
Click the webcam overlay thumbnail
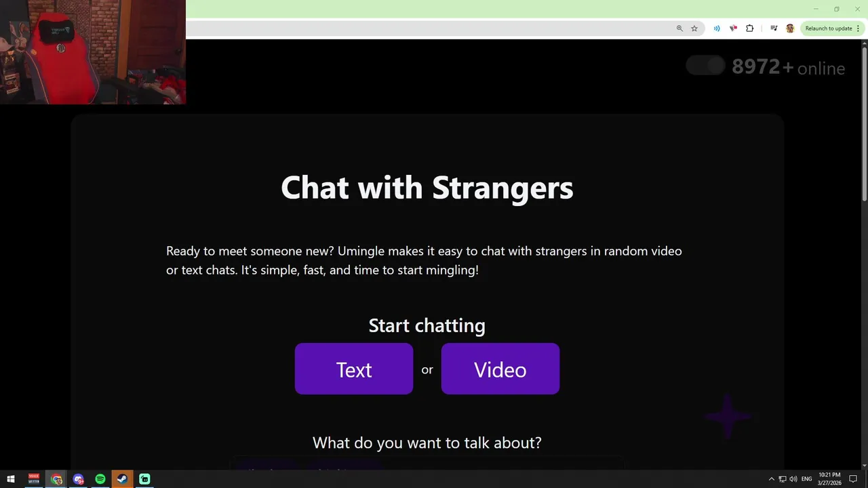[x=93, y=52]
